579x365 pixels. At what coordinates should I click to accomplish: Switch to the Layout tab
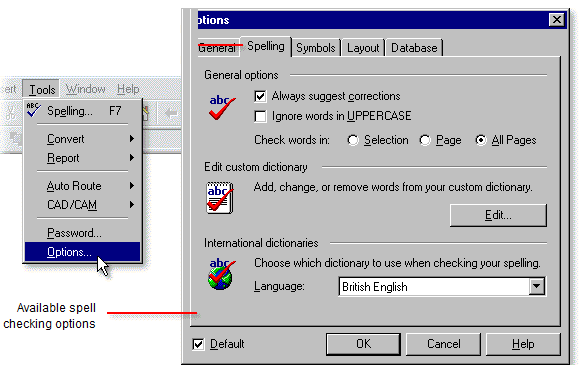pyautogui.click(x=363, y=48)
